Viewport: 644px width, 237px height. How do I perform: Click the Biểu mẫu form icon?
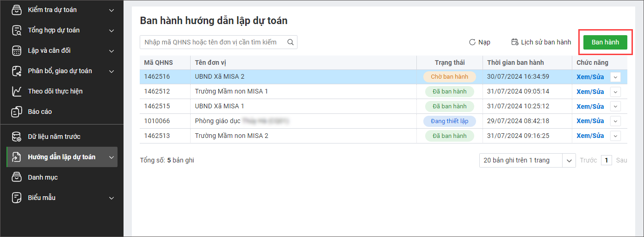pos(17,198)
